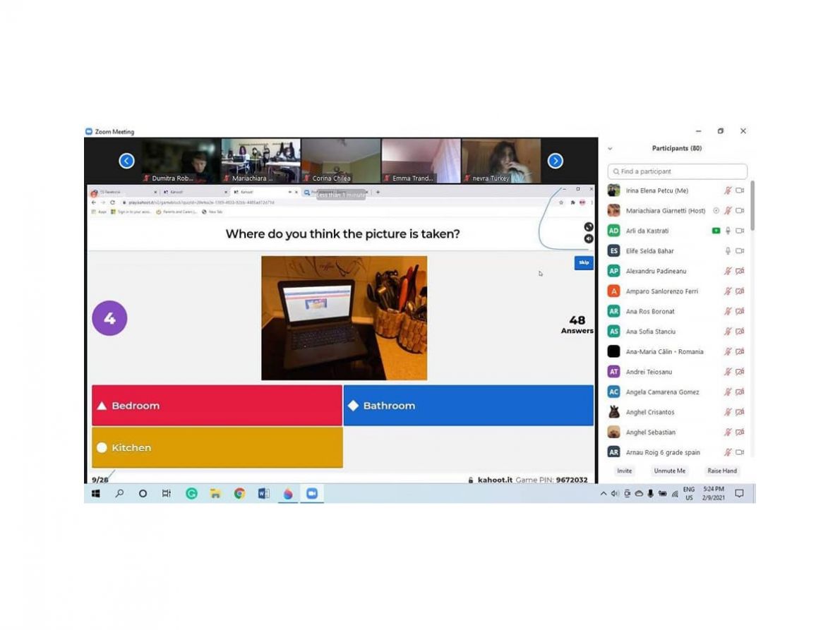This screenshot has height=630, width=840.
Task: Select participant Anghel Crisantos
Action: point(677,412)
